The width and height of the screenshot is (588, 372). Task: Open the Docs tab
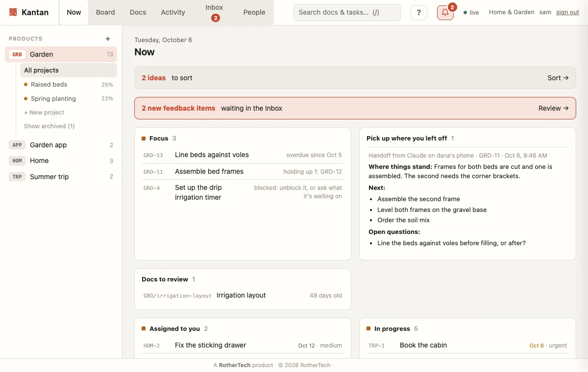pyautogui.click(x=138, y=12)
